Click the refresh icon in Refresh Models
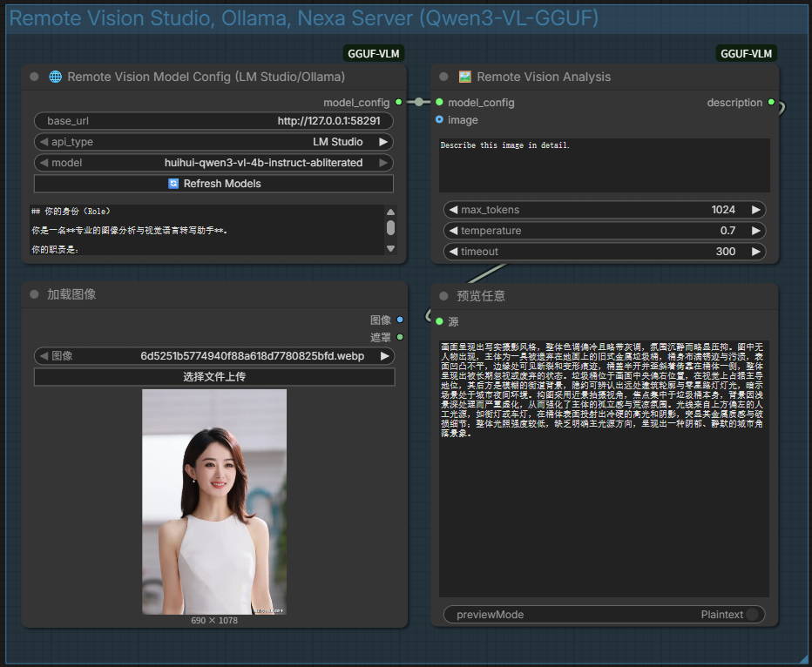 coord(173,184)
